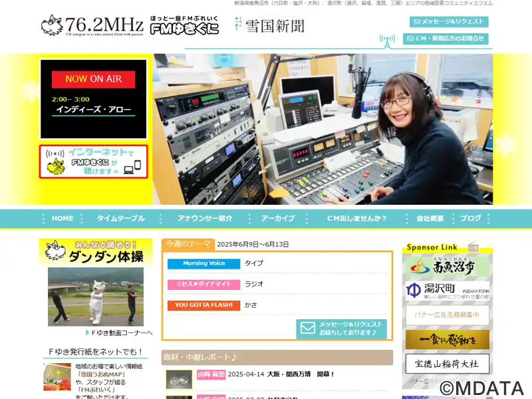The image size is (532, 399).
Task: Open the 76.2MHz station logo
Action: [x=104, y=25]
